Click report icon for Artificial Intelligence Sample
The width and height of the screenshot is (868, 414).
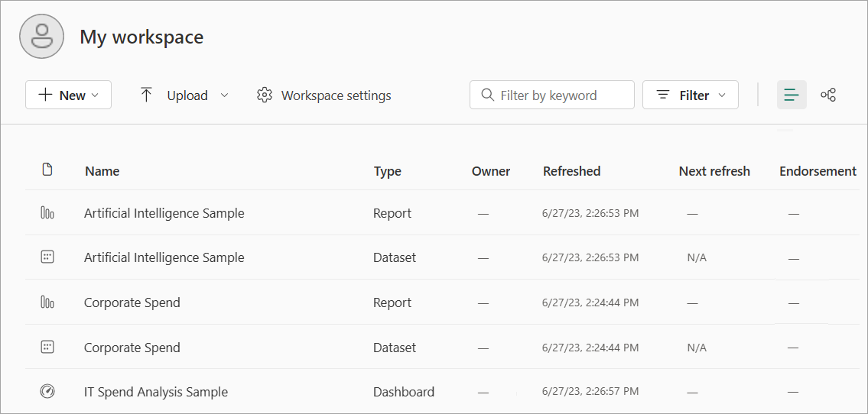pyautogui.click(x=47, y=212)
